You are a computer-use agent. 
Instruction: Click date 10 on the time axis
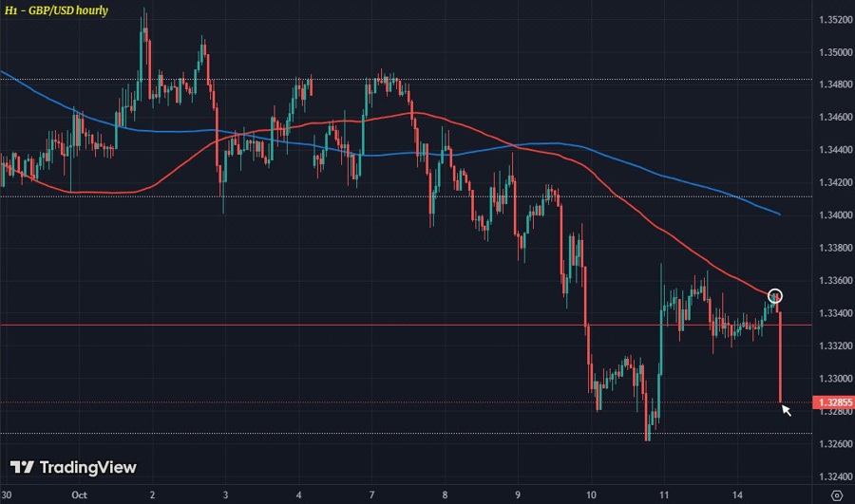click(x=590, y=495)
